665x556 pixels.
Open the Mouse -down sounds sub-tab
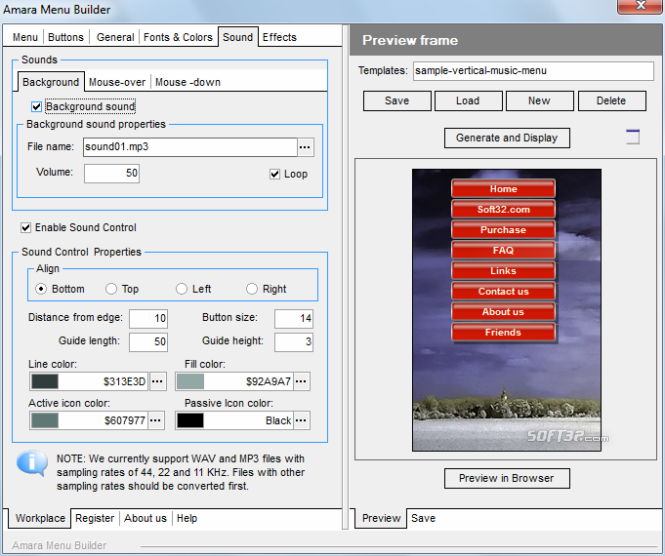(x=188, y=82)
